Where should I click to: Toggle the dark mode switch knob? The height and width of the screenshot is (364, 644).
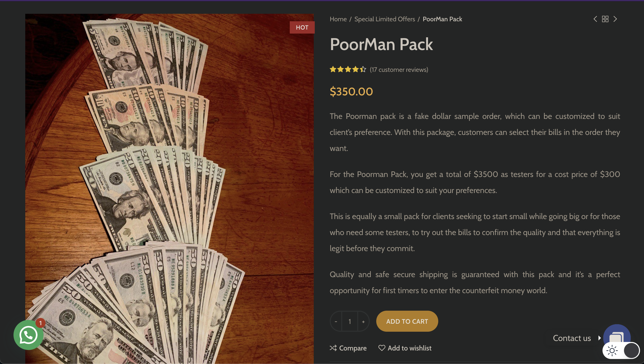click(x=631, y=350)
